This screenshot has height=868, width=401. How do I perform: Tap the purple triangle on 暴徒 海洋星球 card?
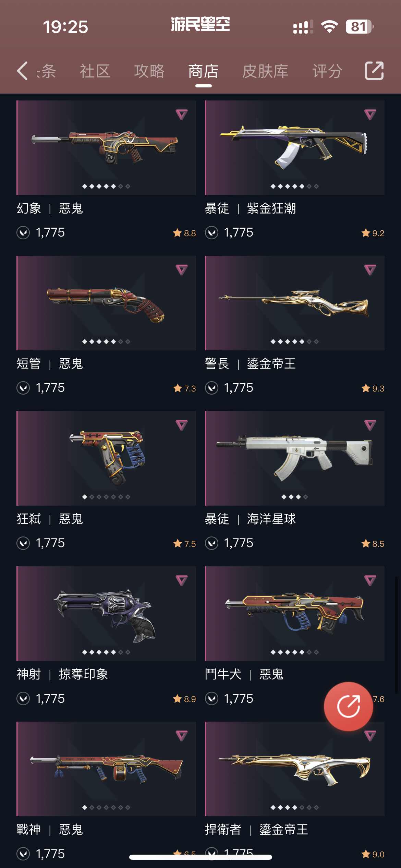[370, 425]
